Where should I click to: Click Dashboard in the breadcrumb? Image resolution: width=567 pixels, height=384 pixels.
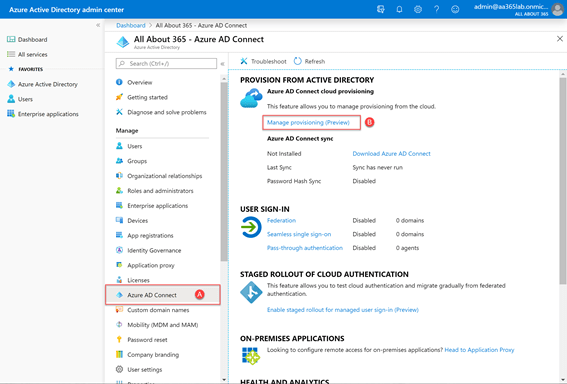131,25
